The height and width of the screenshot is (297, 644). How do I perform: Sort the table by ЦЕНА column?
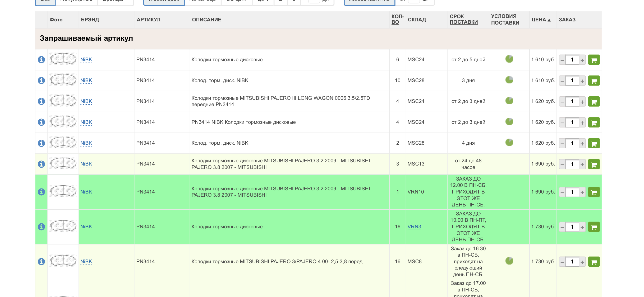(x=539, y=20)
